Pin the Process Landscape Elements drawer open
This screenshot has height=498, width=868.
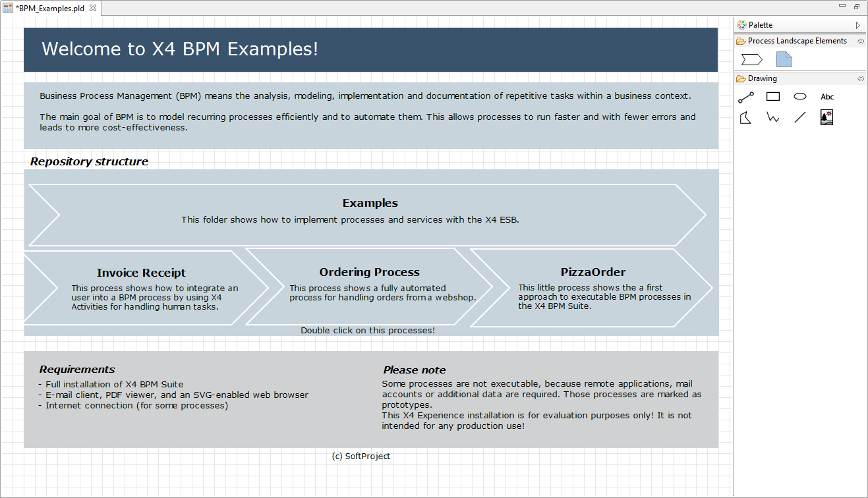pyautogui.click(x=861, y=41)
